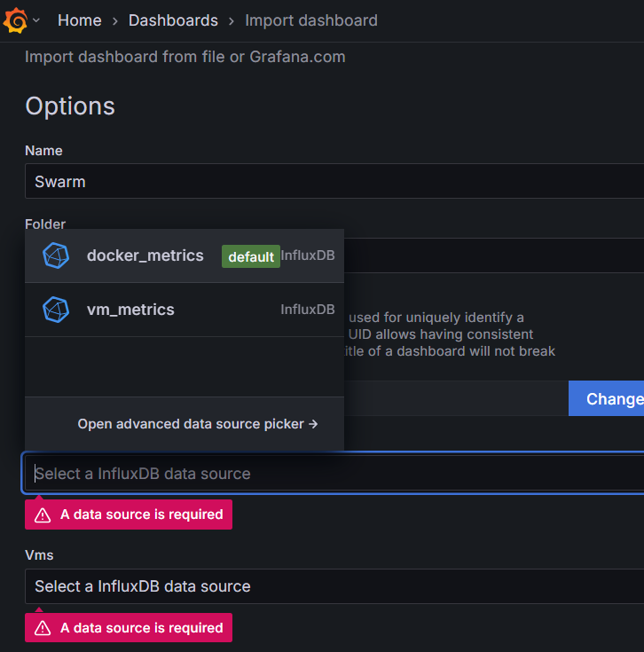Go to Home breadcrumb
The width and height of the screenshot is (644, 652).
coord(80,20)
